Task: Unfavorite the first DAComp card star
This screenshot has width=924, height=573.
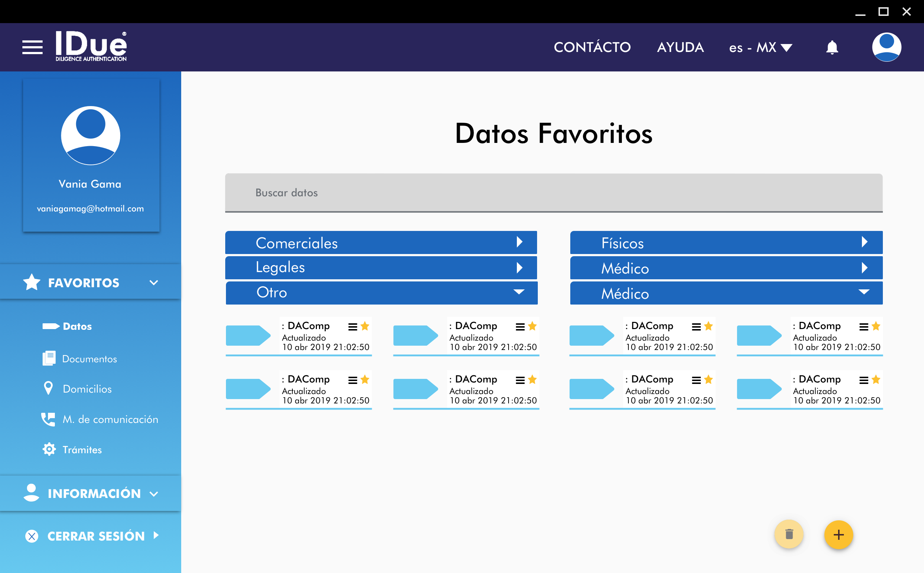Action: coord(365,326)
